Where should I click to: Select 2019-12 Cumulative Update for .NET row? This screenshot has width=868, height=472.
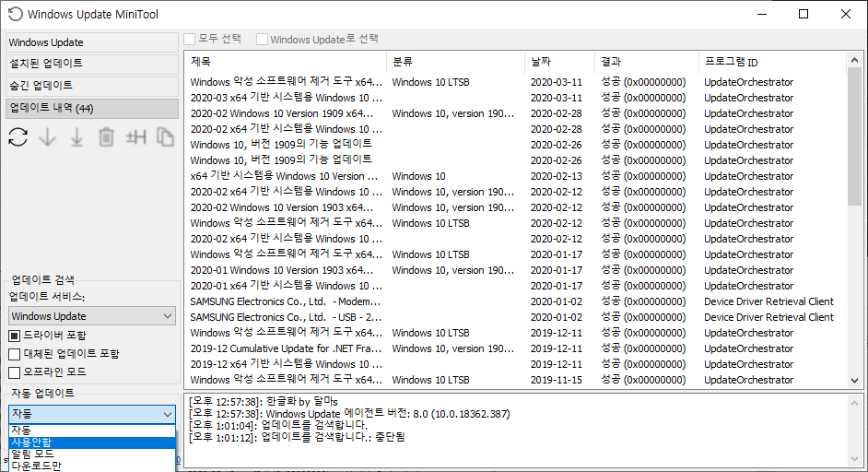[x=515, y=348]
